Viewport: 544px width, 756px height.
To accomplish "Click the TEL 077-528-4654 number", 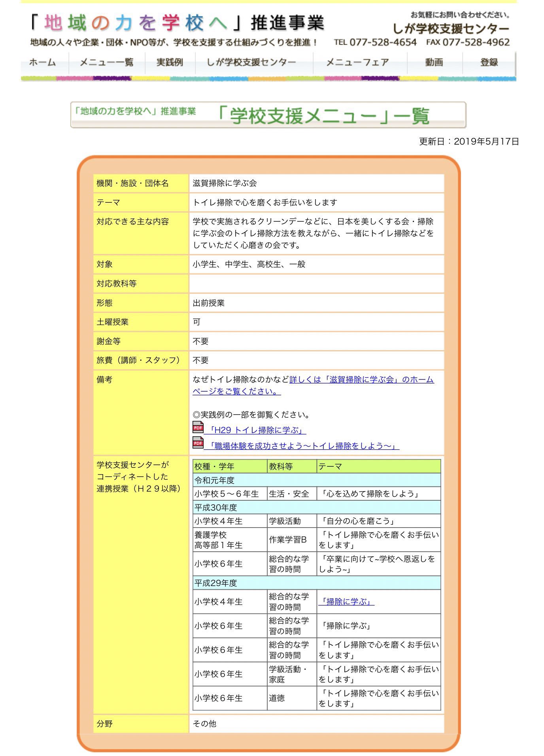I will pos(375,42).
